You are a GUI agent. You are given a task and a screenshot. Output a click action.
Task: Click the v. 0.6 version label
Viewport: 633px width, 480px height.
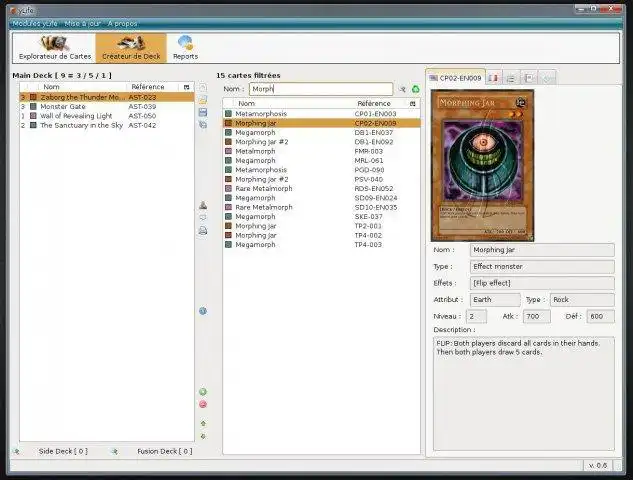[x=598, y=465]
